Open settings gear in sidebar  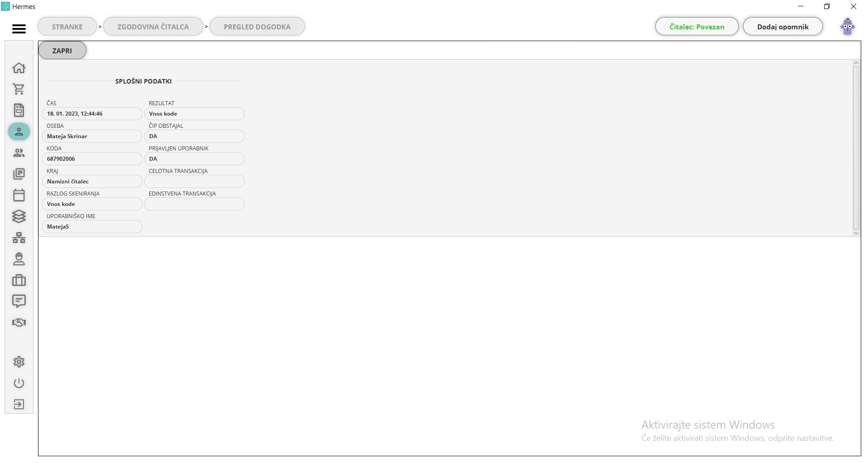(x=19, y=362)
